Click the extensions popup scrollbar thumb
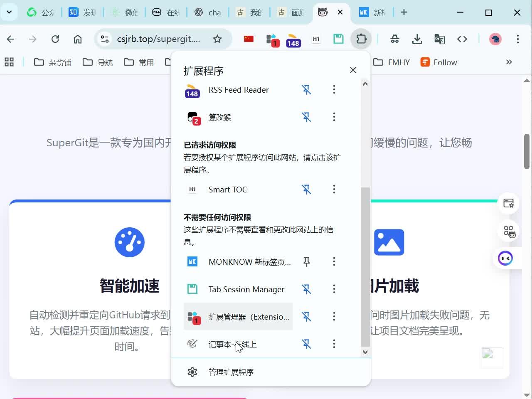The width and height of the screenshot is (532, 399). (365, 267)
